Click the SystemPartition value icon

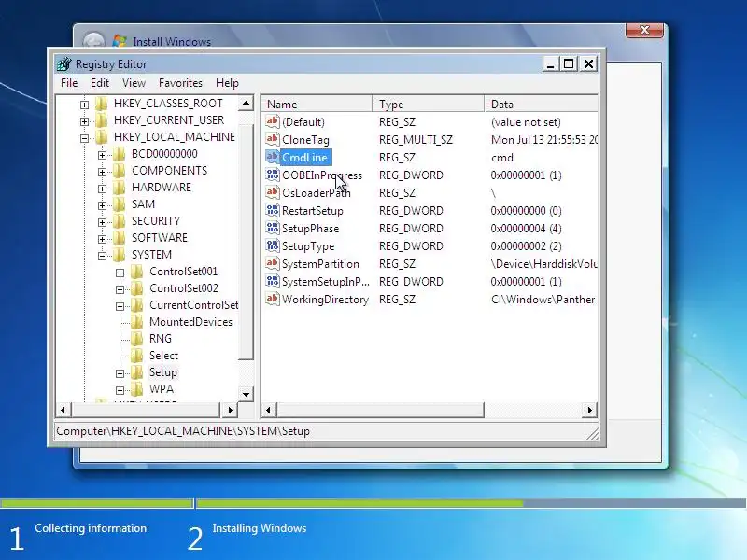[x=272, y=263]
